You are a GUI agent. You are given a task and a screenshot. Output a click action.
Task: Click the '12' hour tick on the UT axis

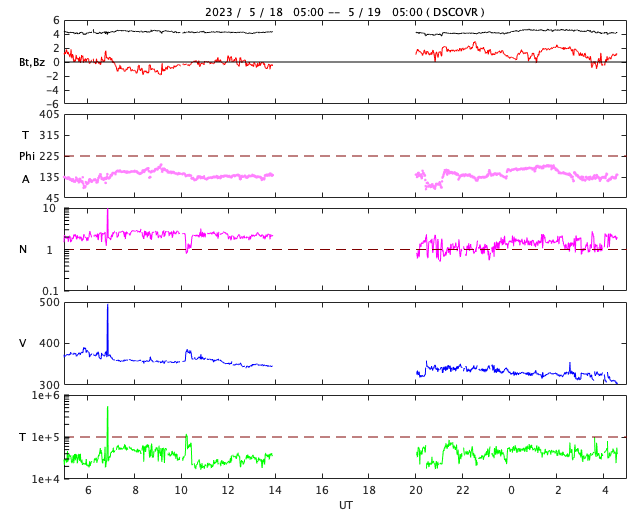coord(228,490)
